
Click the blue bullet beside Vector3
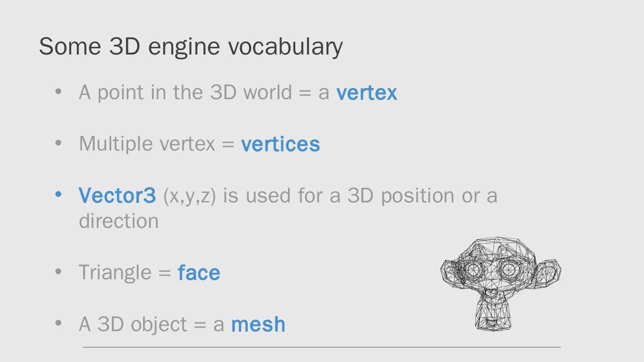tap(58, 194)
